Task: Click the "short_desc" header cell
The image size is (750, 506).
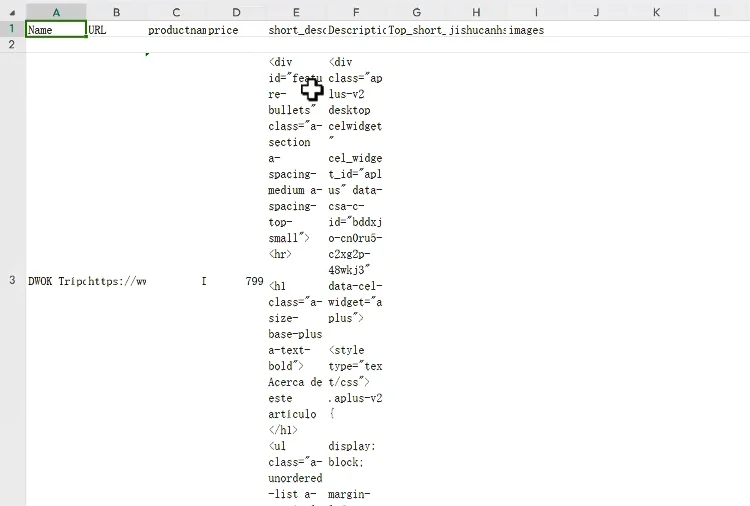Action: (x=297, y=29)
